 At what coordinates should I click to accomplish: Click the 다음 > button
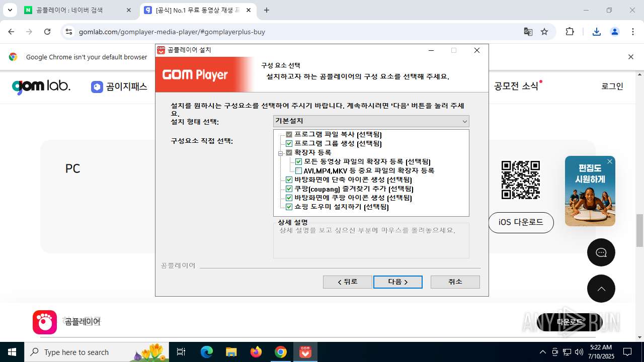[397, 282]
